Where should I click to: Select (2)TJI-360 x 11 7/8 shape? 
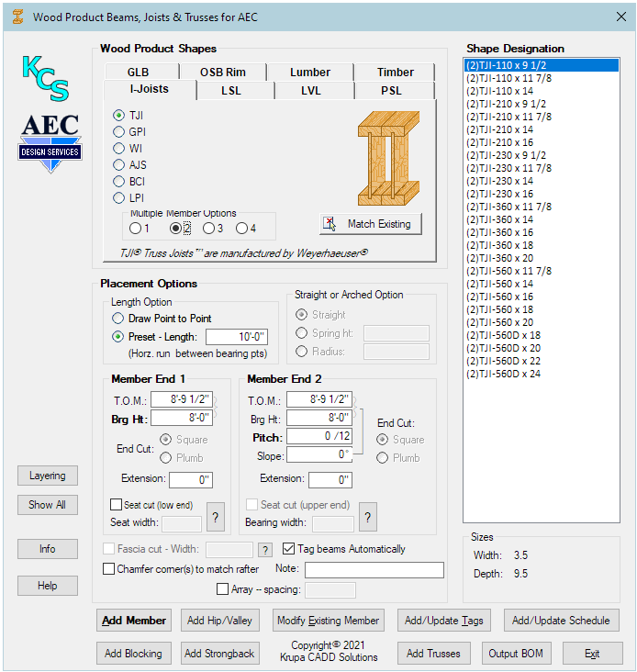[x=542, y=207]
